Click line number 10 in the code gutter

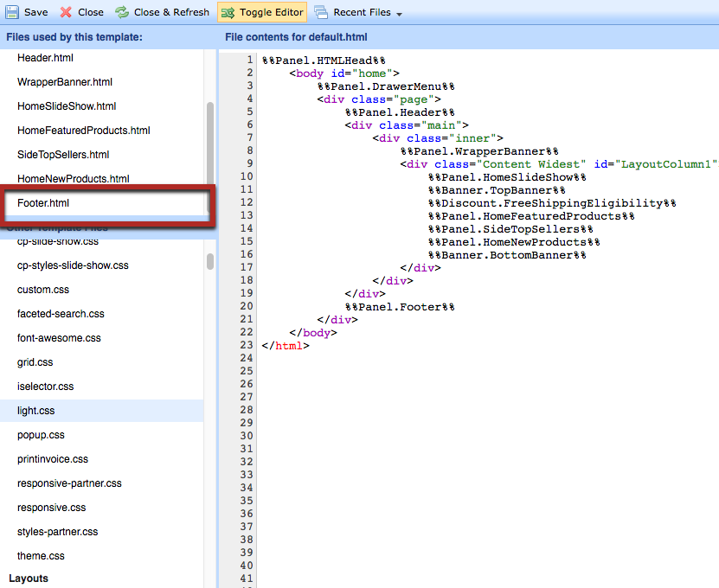coord(245,176)
